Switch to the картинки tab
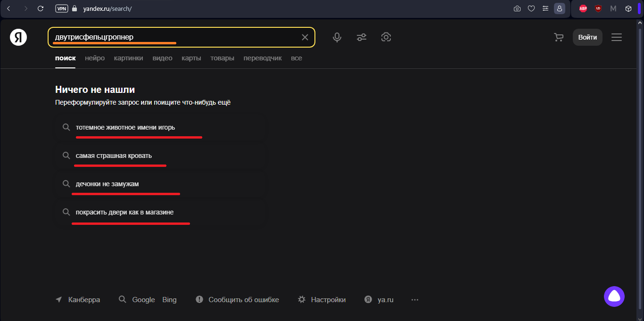Image resolution: width=644 pixels, height=321 pixels. pyautogui.click(x=128, y=58)
